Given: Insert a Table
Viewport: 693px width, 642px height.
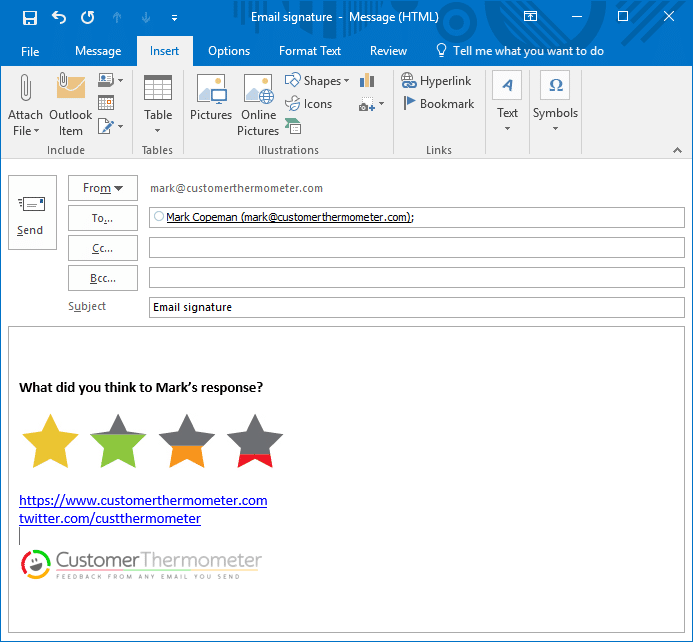Looking at the screenshot, I should click(158, 97).
